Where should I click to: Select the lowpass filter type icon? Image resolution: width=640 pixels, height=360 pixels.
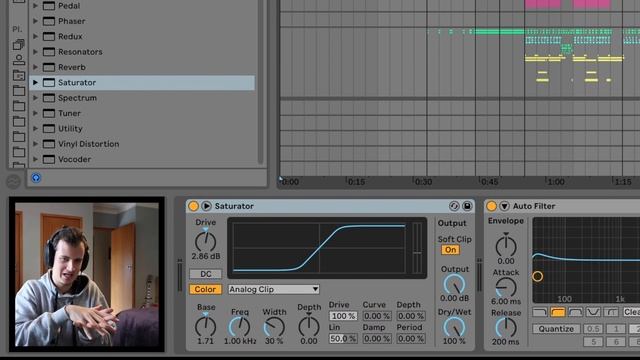click(540, 312)
